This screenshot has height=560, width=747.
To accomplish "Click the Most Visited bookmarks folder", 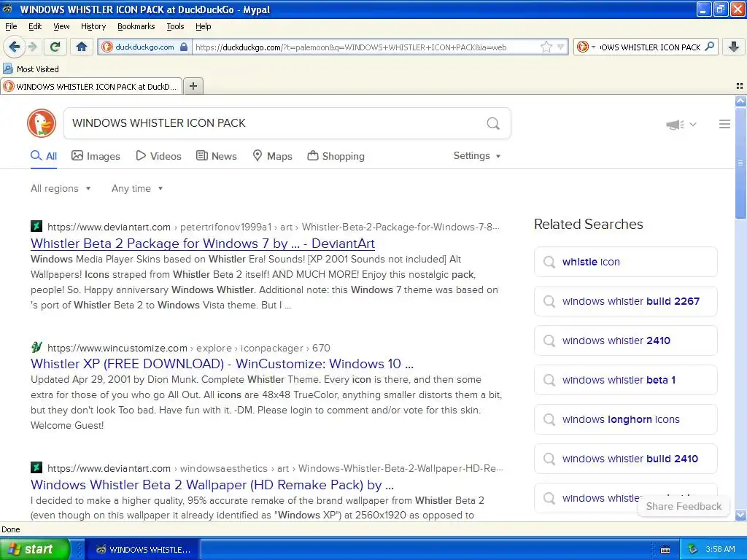I will pyautogui.click(x=31, y=69).
